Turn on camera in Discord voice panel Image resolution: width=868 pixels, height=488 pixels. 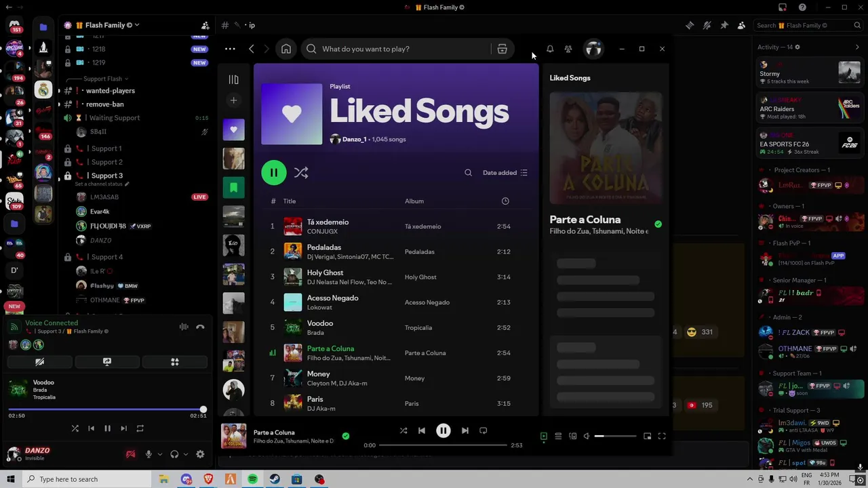(x=39, y=362)
